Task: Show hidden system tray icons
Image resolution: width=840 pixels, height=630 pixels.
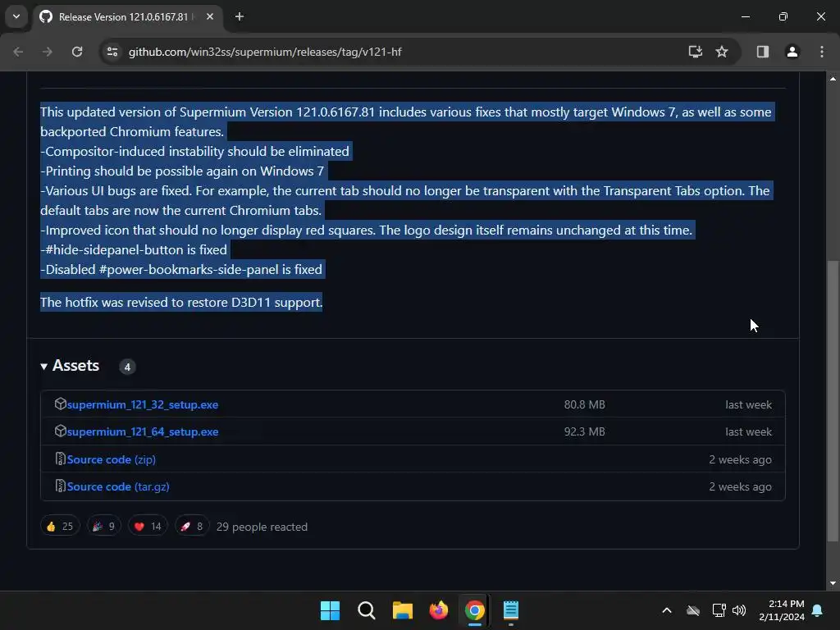Action: pyautogui.click(x=667, y=610)
